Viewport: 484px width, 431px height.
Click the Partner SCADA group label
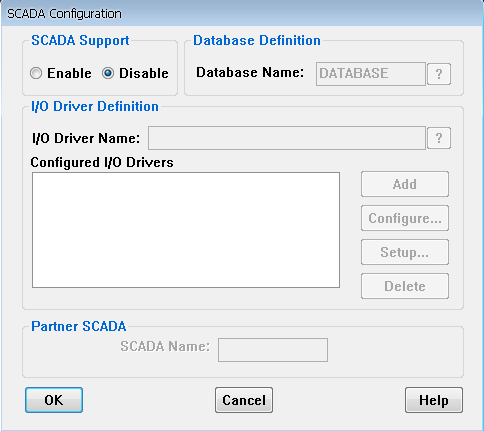(79, 326)
